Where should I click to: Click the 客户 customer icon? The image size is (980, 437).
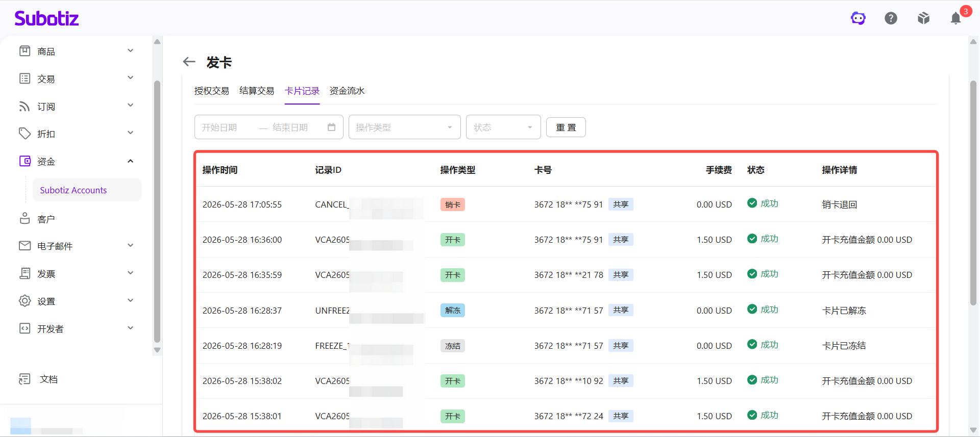tap(24, 218)
